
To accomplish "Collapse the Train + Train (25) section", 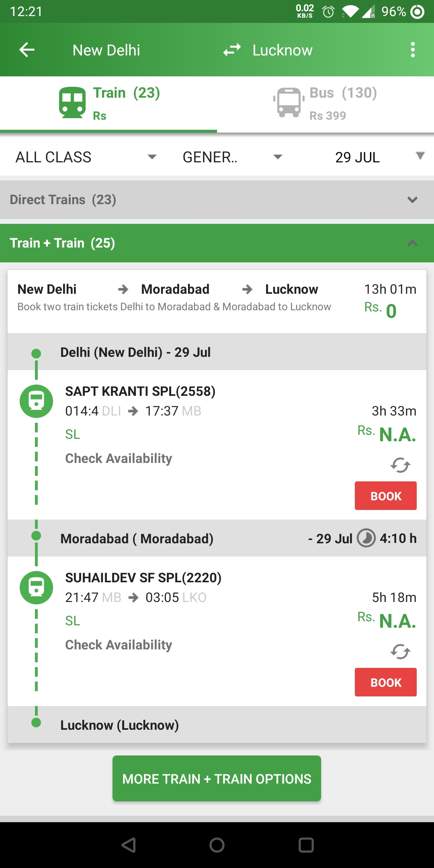I will [217, 243].
